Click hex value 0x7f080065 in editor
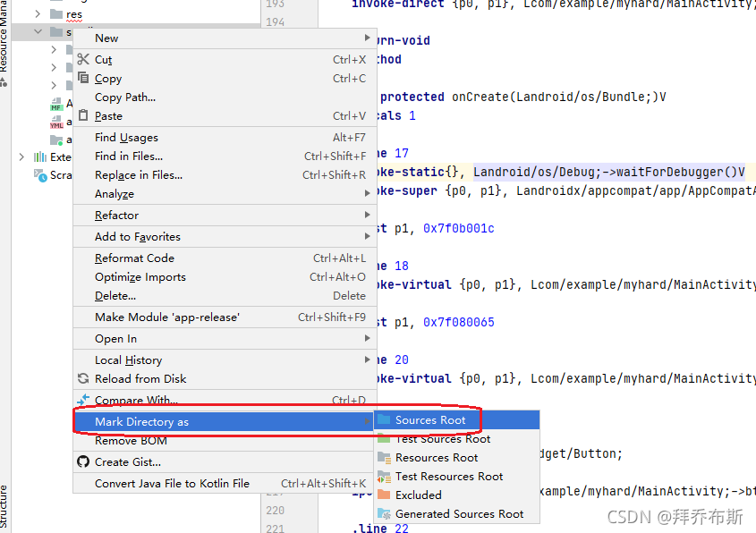 tap(458, 322)
